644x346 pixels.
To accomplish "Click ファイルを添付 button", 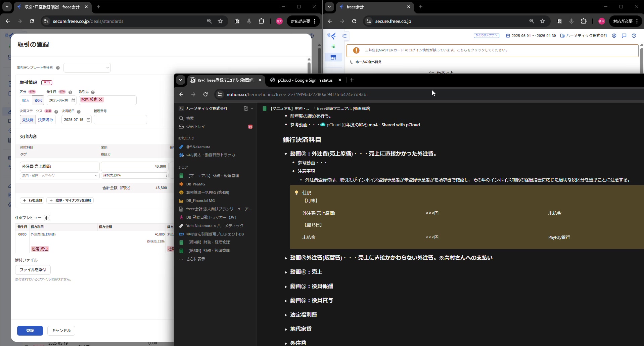I will pyautogui.click(x=33, y=270).
